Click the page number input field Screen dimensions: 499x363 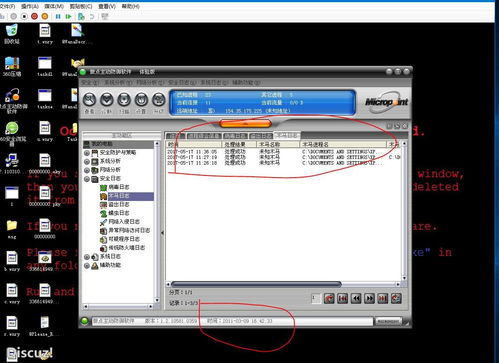coord(316,298)
